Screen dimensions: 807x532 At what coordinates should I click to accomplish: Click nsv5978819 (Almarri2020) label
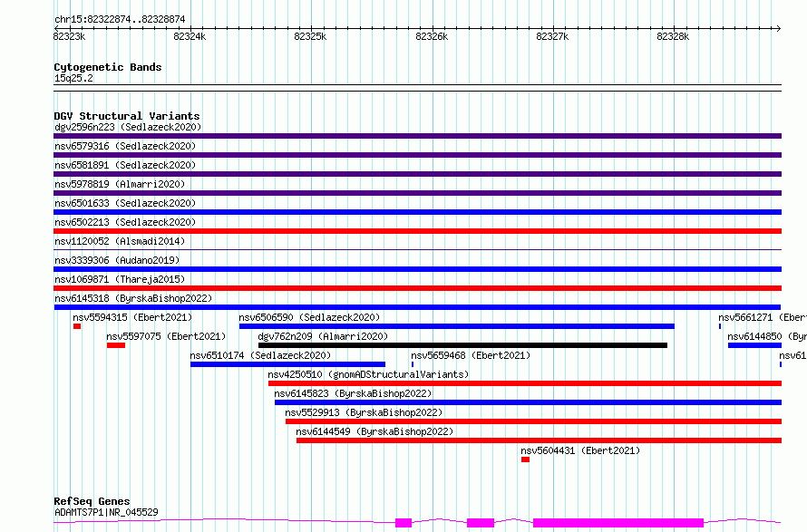120,184
